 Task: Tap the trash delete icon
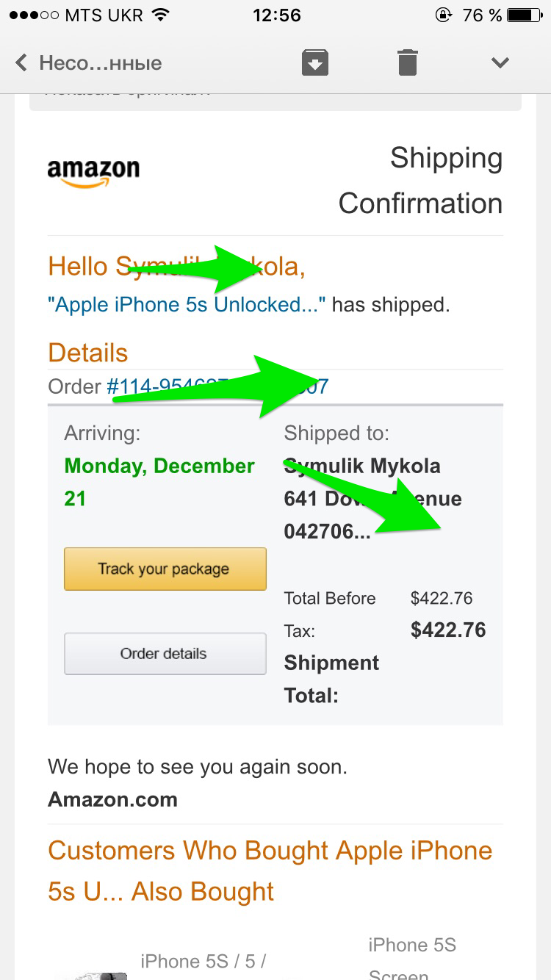(408, 62)
